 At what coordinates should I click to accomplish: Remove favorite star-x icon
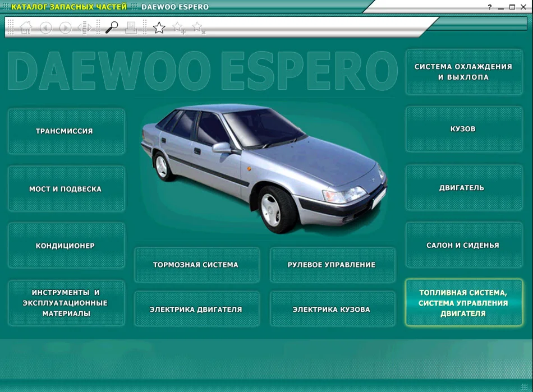(x=199, y=28)
